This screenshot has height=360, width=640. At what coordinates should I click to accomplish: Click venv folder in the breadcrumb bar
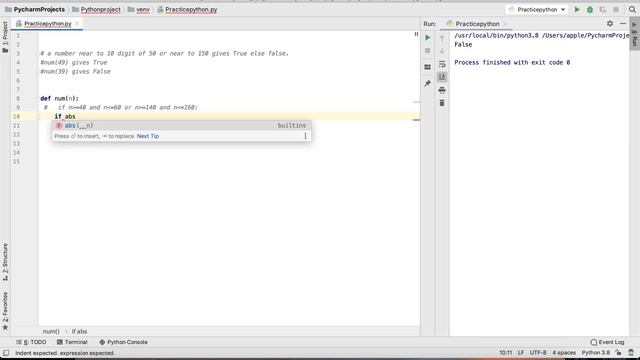[139, 9]
